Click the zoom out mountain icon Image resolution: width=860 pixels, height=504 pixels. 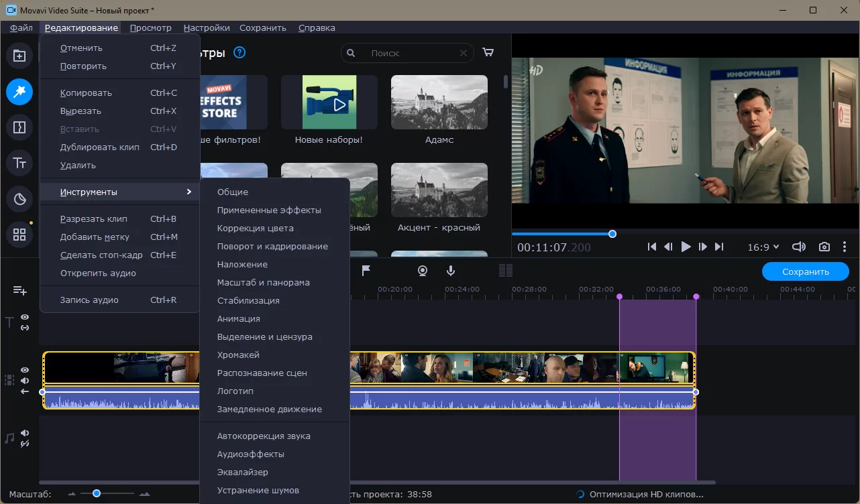coord(72,494)
